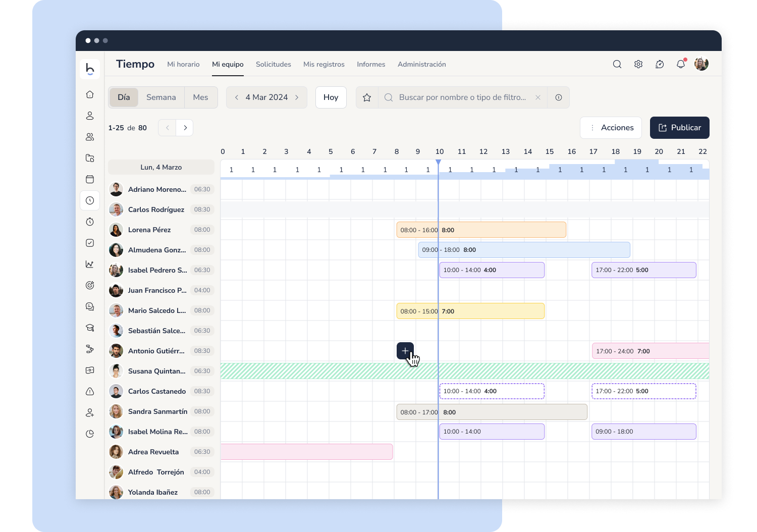This screenshot has width=757, height=532.
Task: Click the plus add-shift button
Action: [405, 351]
